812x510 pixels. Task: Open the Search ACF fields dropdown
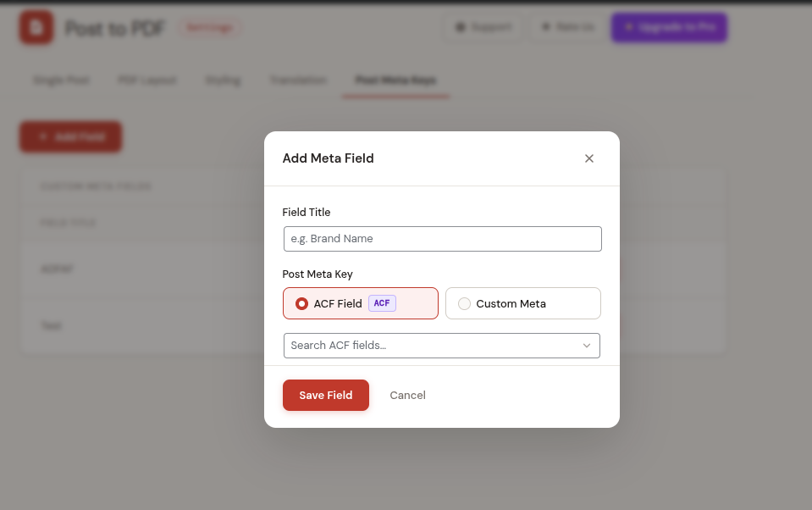442,346
